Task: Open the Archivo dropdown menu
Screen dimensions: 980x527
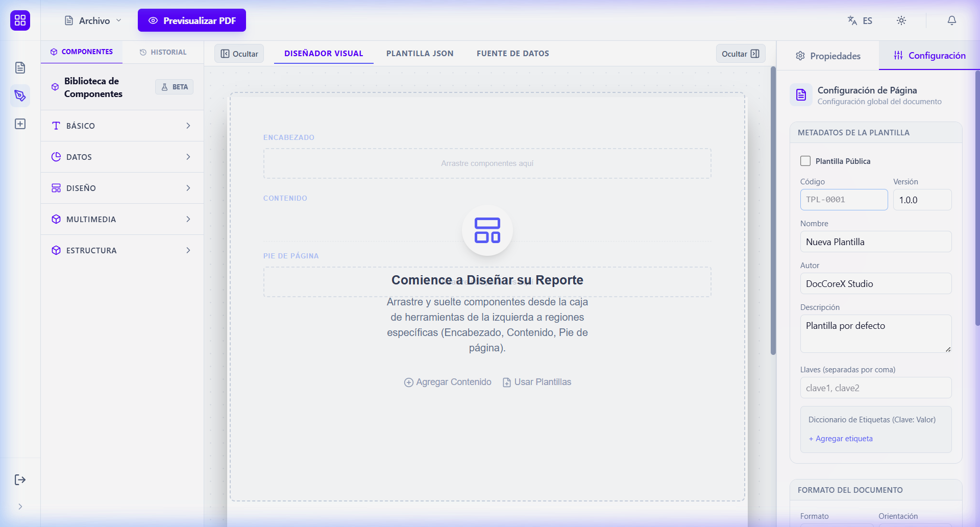Action: pos(93,20)
